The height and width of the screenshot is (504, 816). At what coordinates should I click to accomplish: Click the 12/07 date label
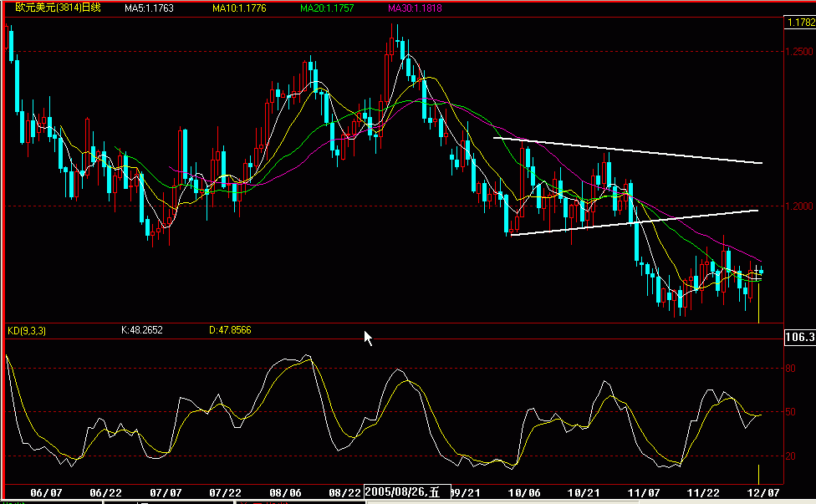tap(763, 492)
